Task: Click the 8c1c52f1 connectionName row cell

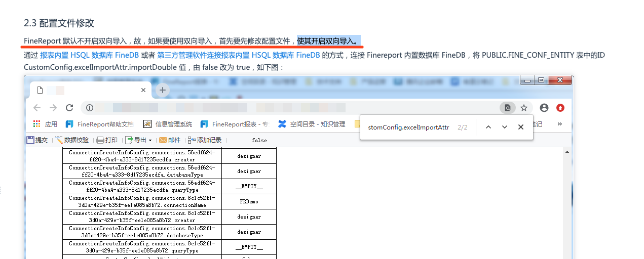Action: (142, 201)
